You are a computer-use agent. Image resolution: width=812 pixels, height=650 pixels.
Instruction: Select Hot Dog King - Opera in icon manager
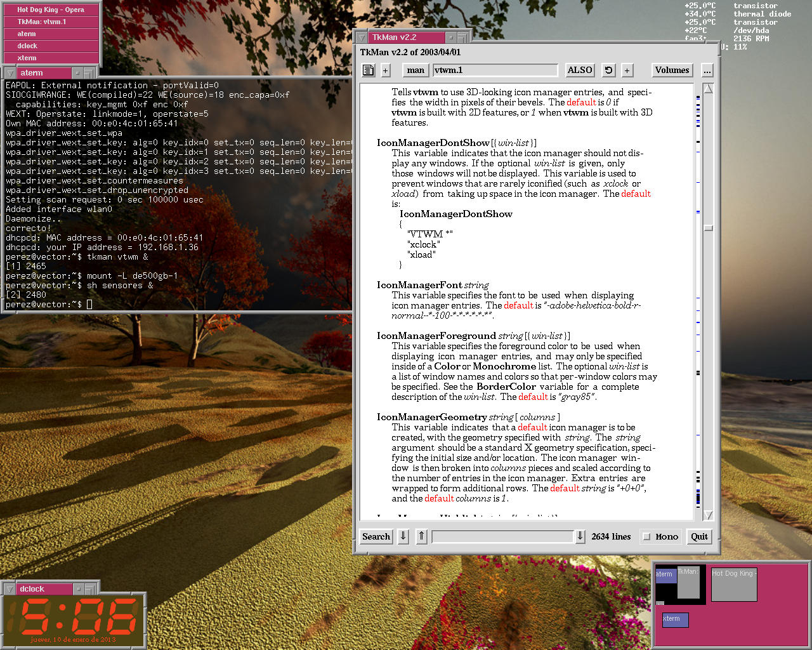pyautogui.click(x=51, y=10)
